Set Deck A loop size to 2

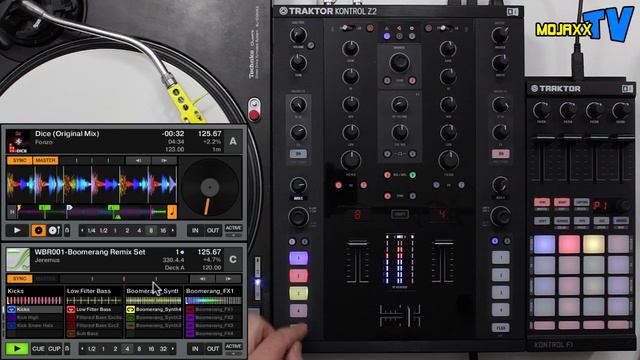(x=127, y=231)
